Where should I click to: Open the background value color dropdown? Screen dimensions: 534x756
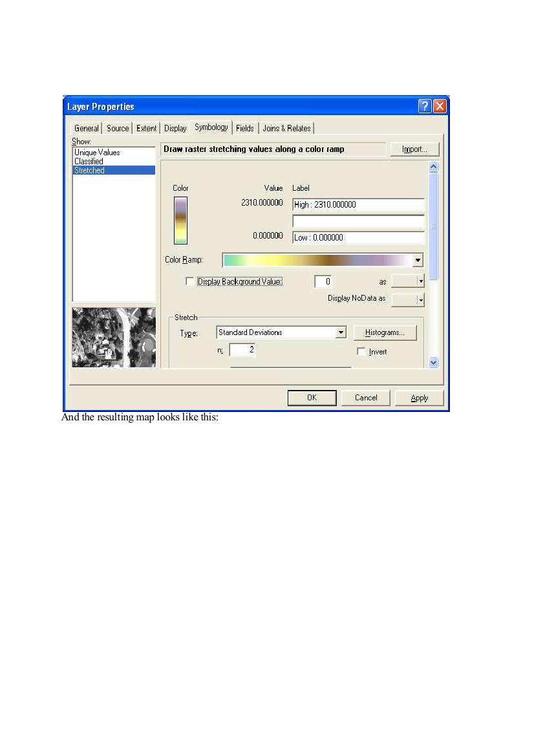pyautogui.click(x=421, y=281)
